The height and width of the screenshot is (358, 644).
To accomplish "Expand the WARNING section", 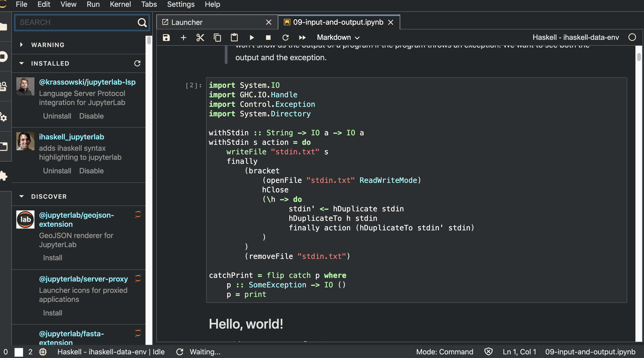I will coord(21,45).
